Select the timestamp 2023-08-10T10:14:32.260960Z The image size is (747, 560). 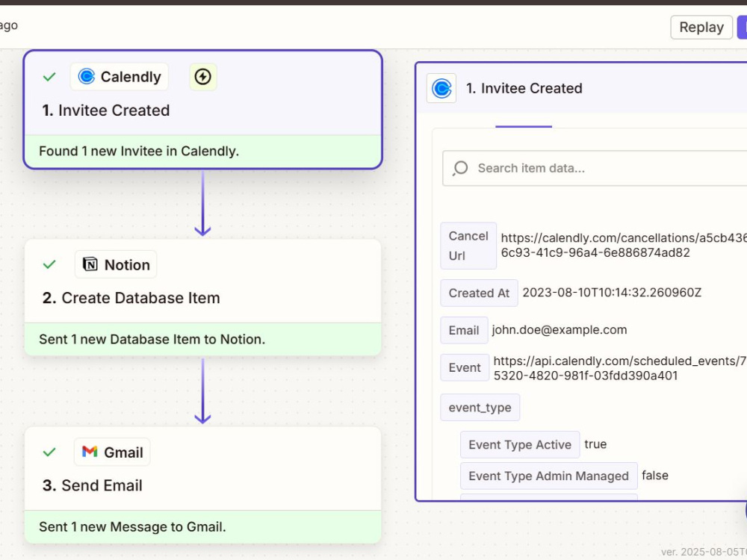click(x=612, y=293)
